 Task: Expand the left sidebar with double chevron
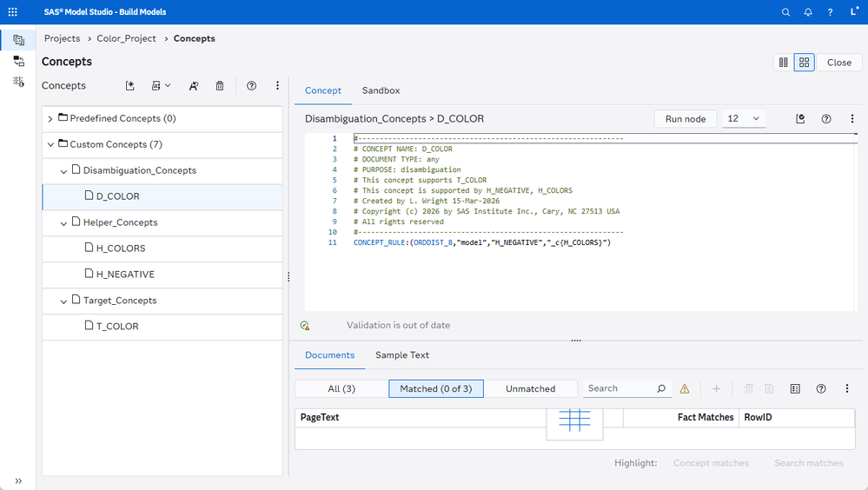(18, 480)
